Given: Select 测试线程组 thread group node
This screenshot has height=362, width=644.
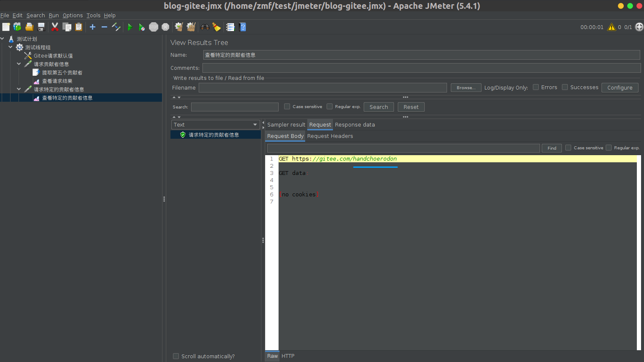Looking at the screenshot, I should point(38,48).
